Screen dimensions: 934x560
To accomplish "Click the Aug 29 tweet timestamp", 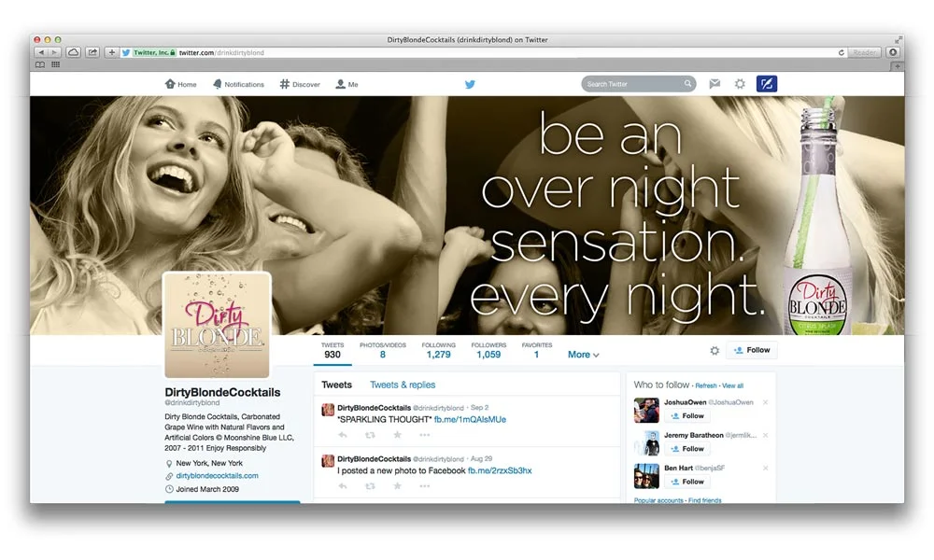I will tap(481, 459).
